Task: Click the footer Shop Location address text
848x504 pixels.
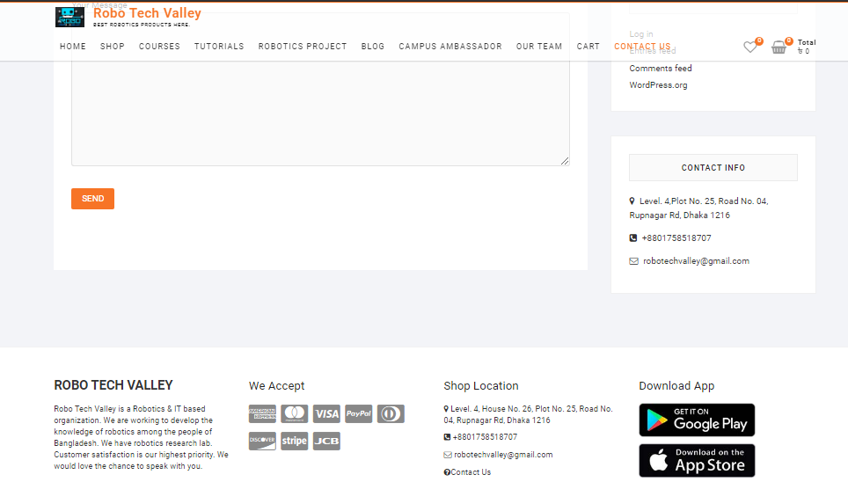Action: (529, 415)
